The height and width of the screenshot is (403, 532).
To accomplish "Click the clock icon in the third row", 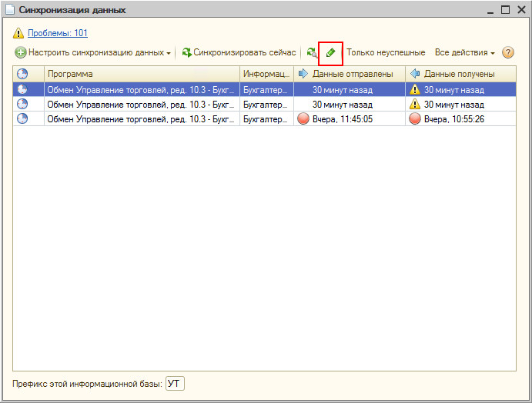I will [22, 118].
